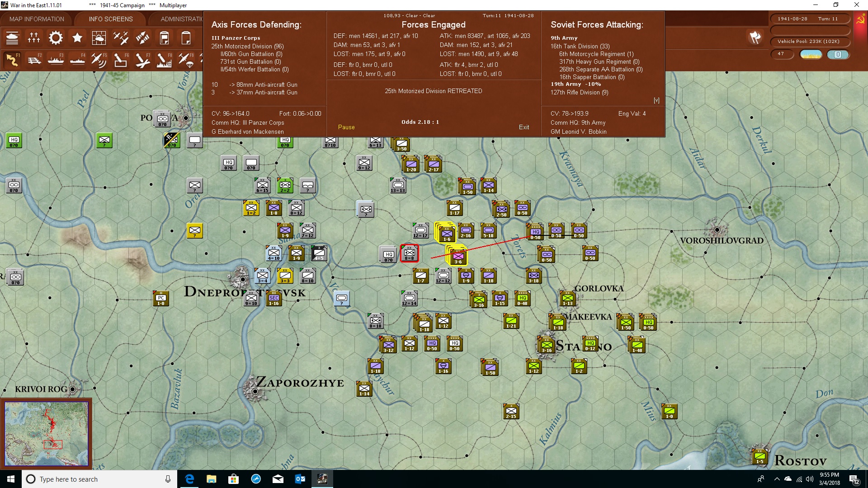Select the Soviet unit 2-15 near Kalmius
This screenshot has height=488, width=868.
tap(511, 412)
